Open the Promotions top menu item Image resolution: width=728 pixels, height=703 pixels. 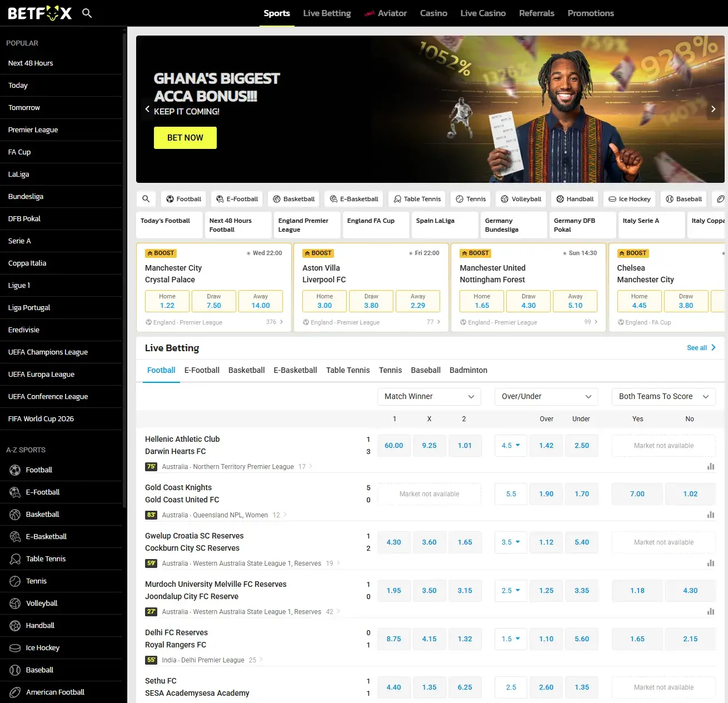click(x=591, y=13)
